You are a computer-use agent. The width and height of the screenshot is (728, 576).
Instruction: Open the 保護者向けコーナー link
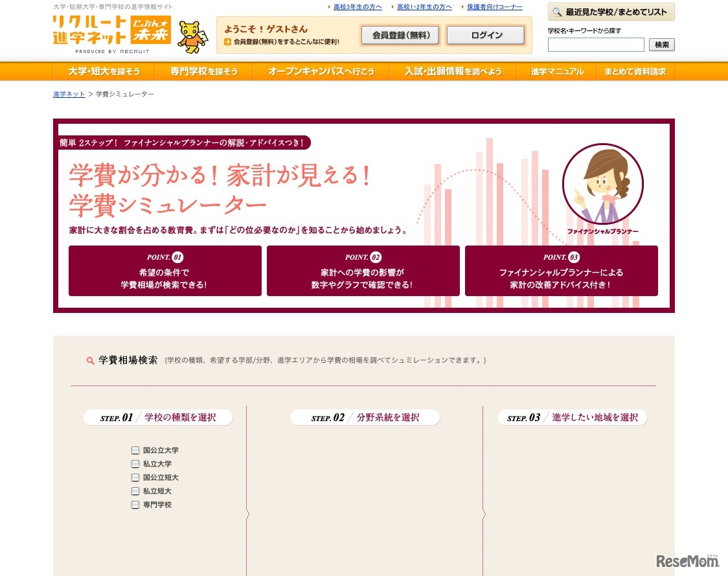tap(494, 6)
